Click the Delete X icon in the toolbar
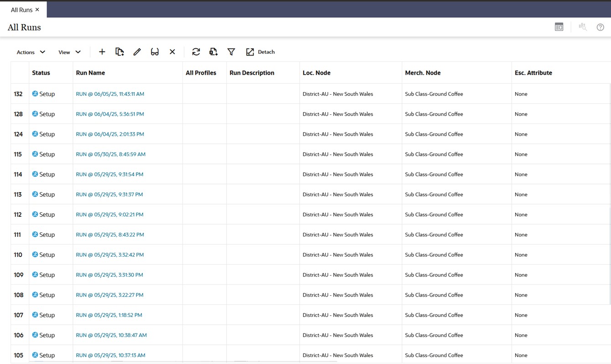Screen dimensions: 611x364 tap(172, 52)
